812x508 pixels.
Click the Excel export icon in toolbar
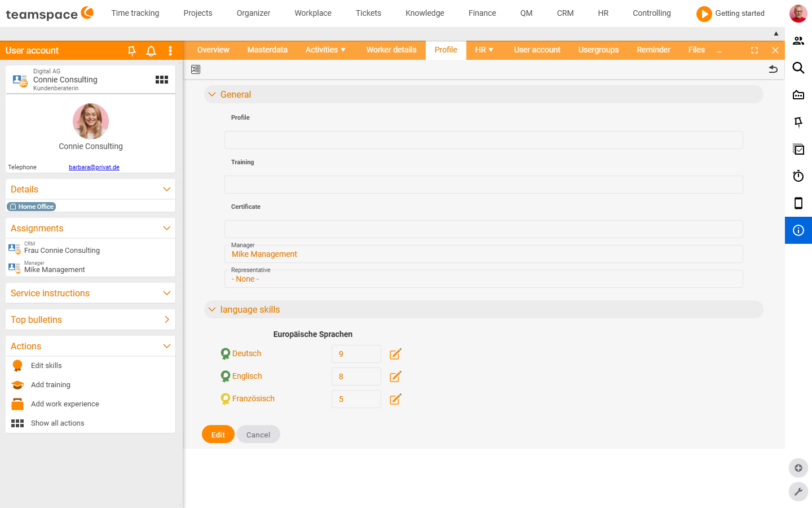pos(196,69)
